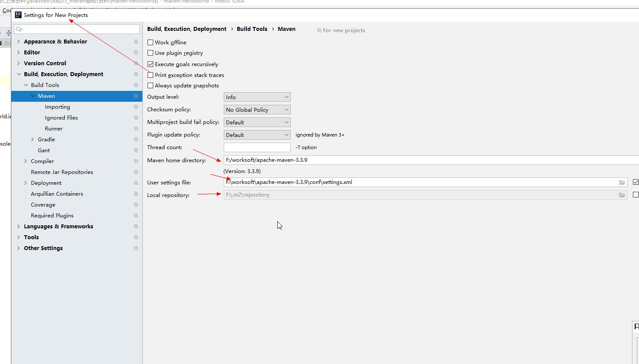The height and width of the screenshot is (364, 639).
Task: Click the project-scope icon on the Compiler row
Action: (x=136, y=161)
